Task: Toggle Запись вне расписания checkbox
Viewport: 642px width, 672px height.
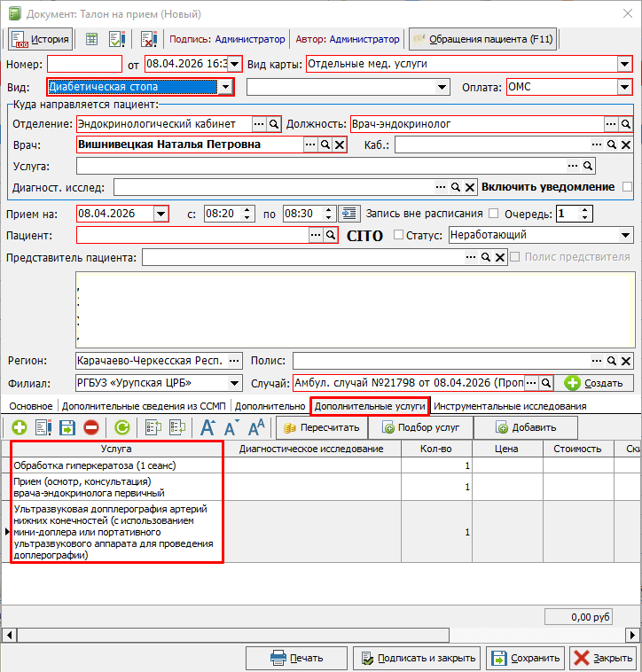Action: coord(493,214)
